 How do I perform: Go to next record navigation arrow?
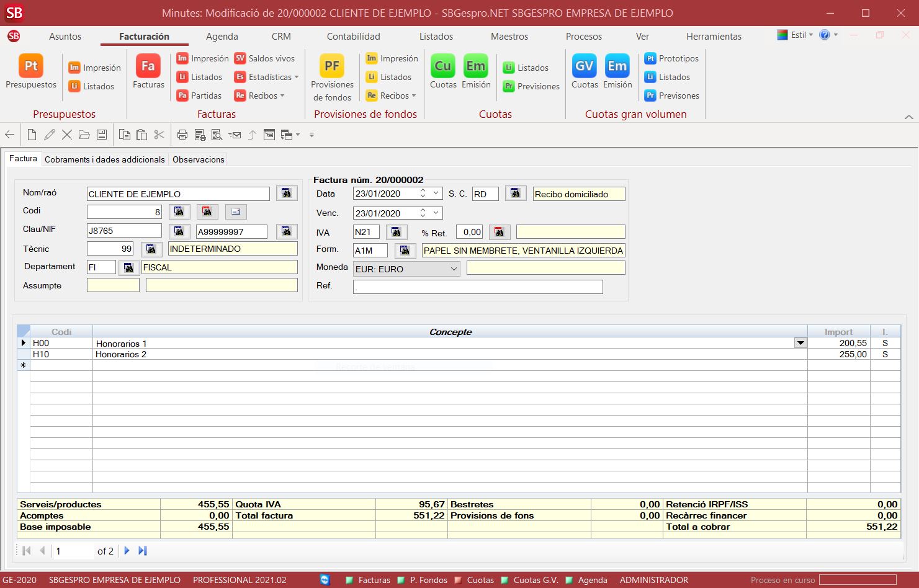[127, 551]
